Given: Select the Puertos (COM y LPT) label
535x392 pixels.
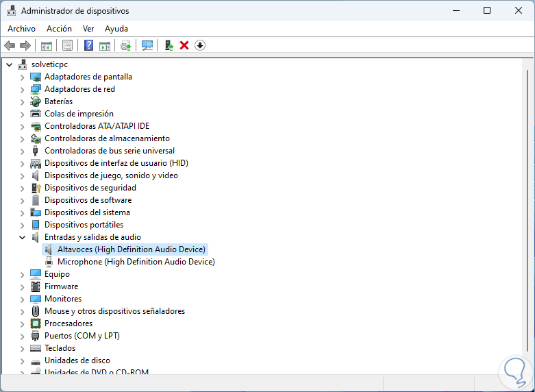Looking at the screenshot, I should [x=82, y=336].
